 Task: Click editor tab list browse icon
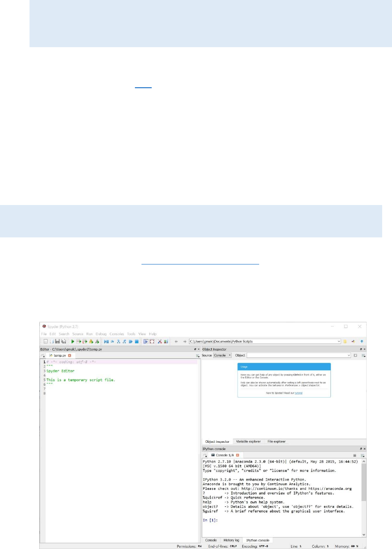pyautogui.click(x=43, y=355)
